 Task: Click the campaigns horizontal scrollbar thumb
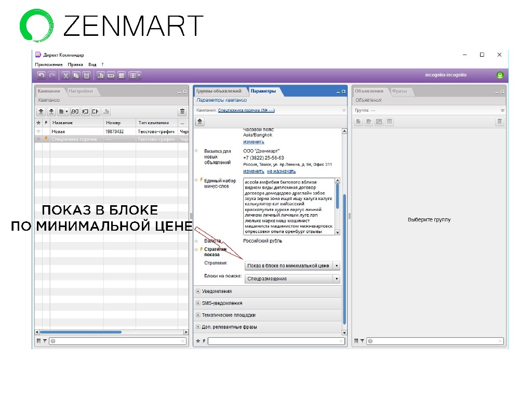(x=81, y=332)
